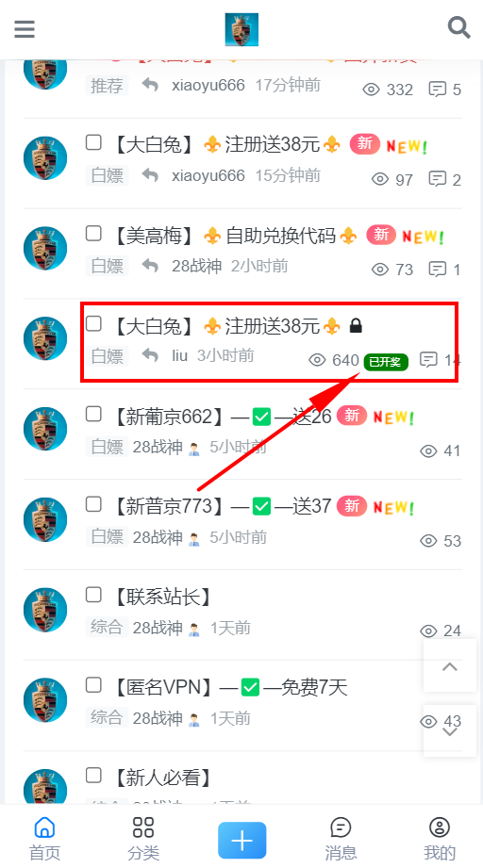Select checkbox for 新葡京662 post
Viewport: 483px width, 868px height.
coord(93,414)
